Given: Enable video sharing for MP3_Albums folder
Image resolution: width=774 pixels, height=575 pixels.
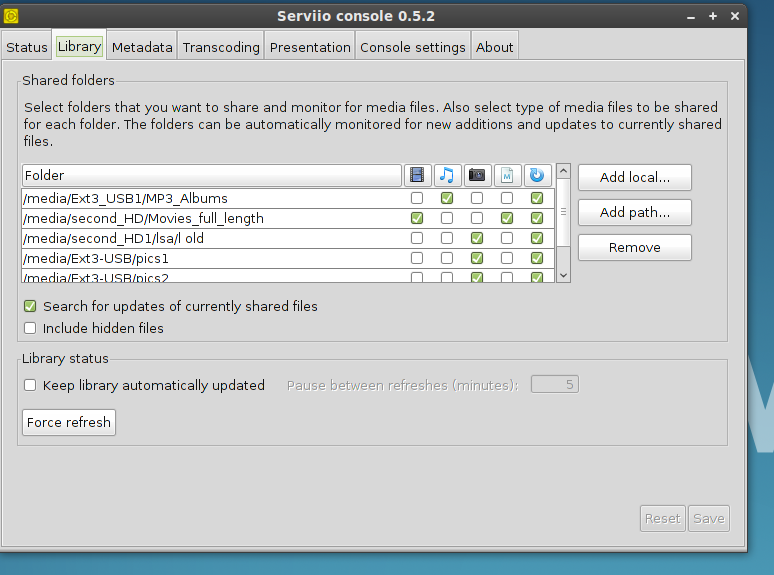Looking at the screenshot, I should 417,199.
